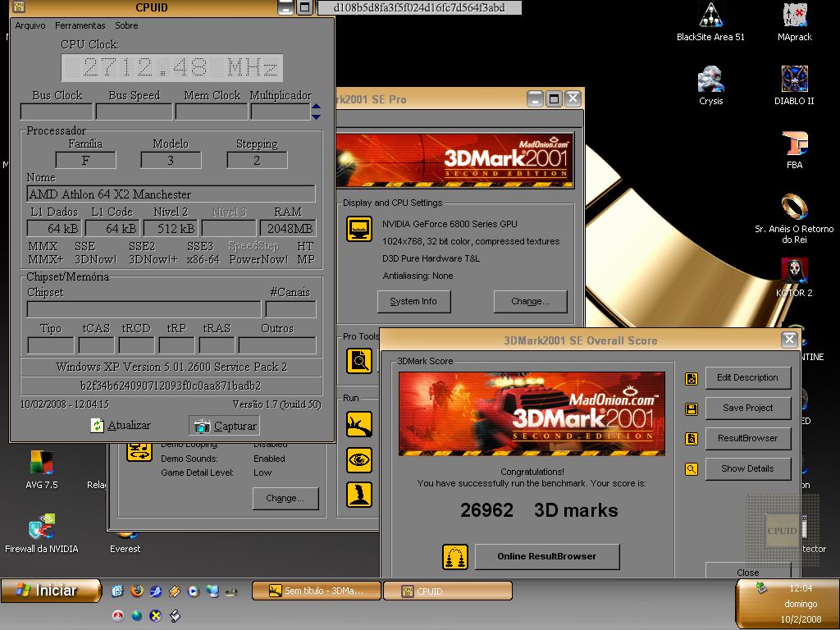Click the floppy disk icon beside Save Project
Screen dimensions: 840x630
692,409
